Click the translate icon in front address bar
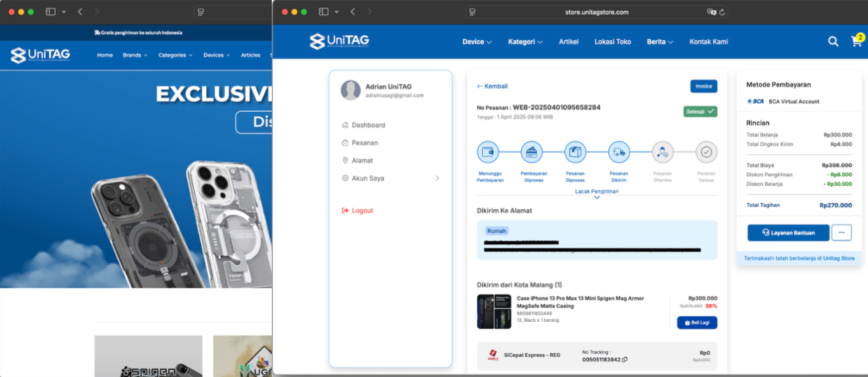Screen dimensions: 868x377 pyautogui.click(x=711, y=12)
